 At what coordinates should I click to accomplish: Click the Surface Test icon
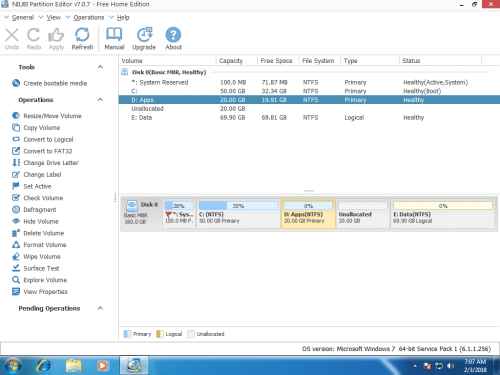click(16, 268)
